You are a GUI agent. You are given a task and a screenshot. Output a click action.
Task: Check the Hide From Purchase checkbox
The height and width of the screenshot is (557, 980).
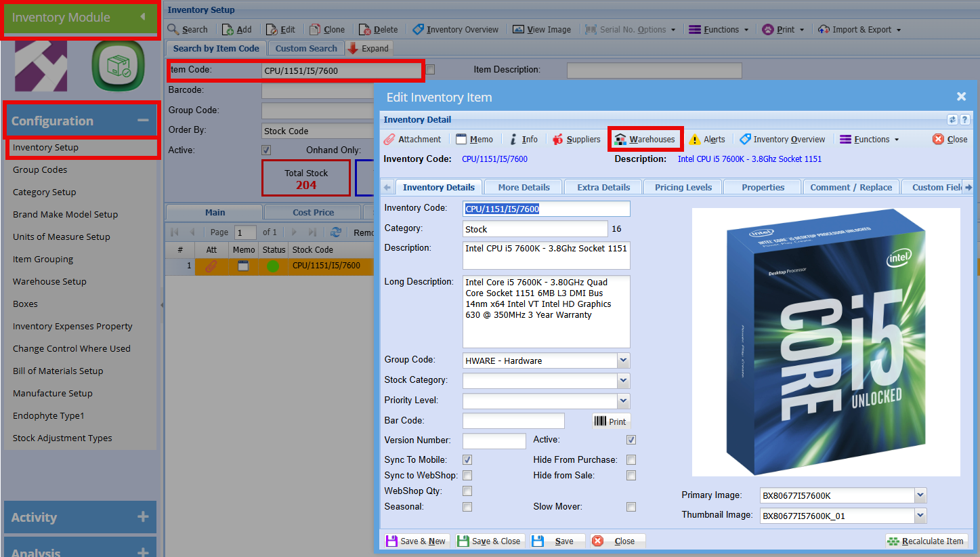point(631,460)
